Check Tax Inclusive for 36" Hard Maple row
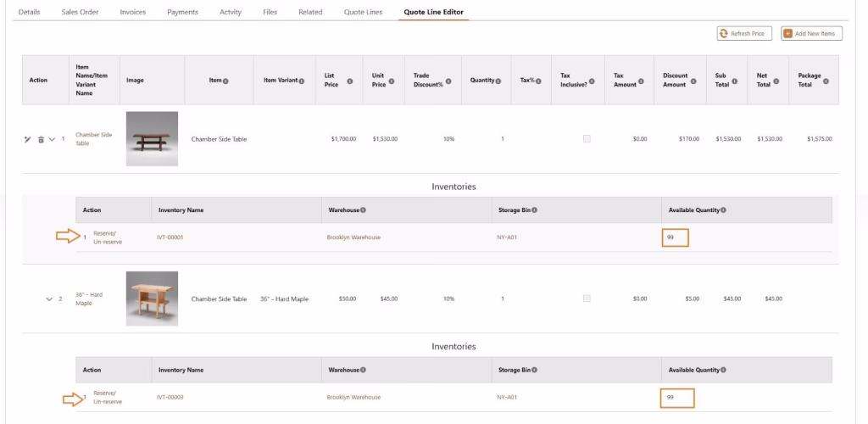Viewport: 868px width, 424px height. point(587,298)
